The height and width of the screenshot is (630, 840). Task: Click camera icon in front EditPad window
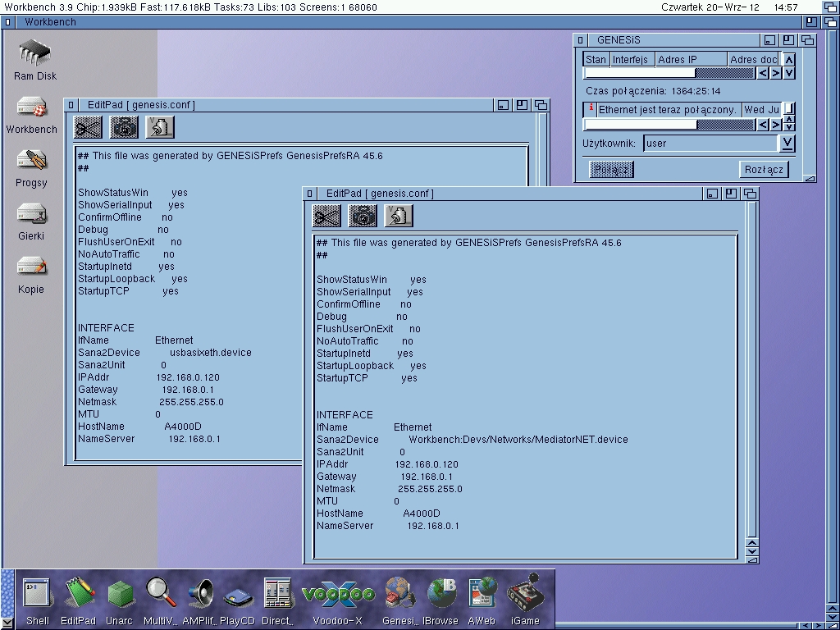pos(363,216)
